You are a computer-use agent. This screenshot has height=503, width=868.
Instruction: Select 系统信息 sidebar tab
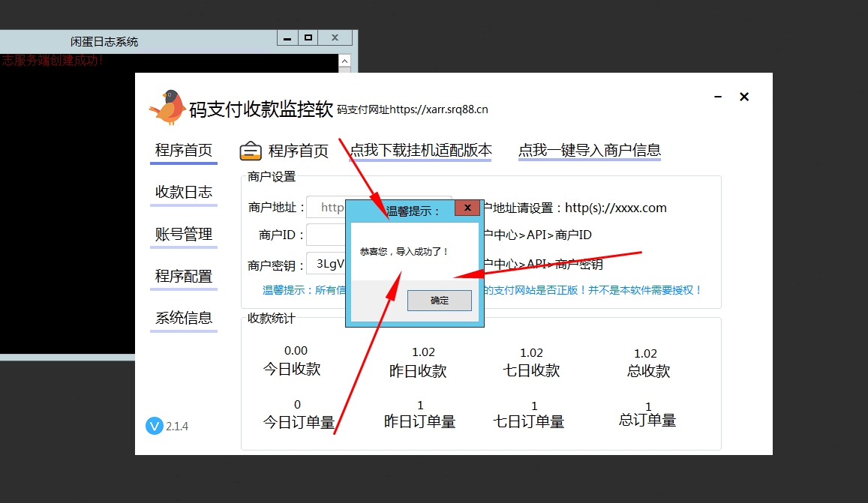point(184,318)
